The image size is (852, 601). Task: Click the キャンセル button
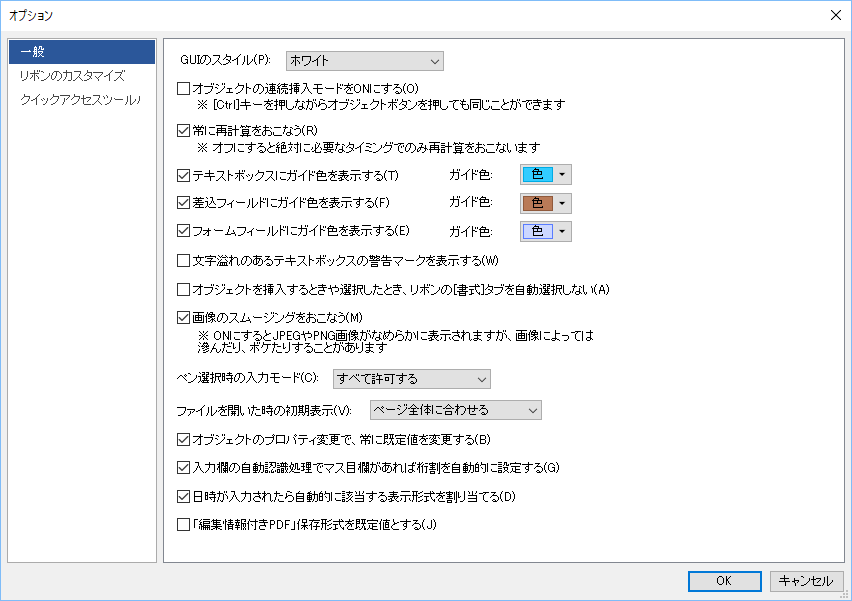click(x=806, y=581)
